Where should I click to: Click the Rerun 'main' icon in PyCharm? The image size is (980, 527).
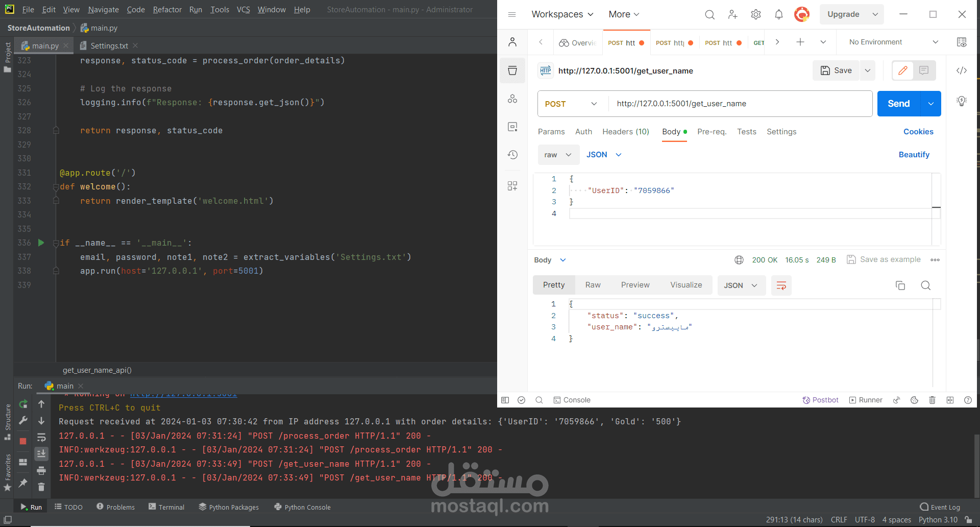pyautogui.click(x=23, y=404)
